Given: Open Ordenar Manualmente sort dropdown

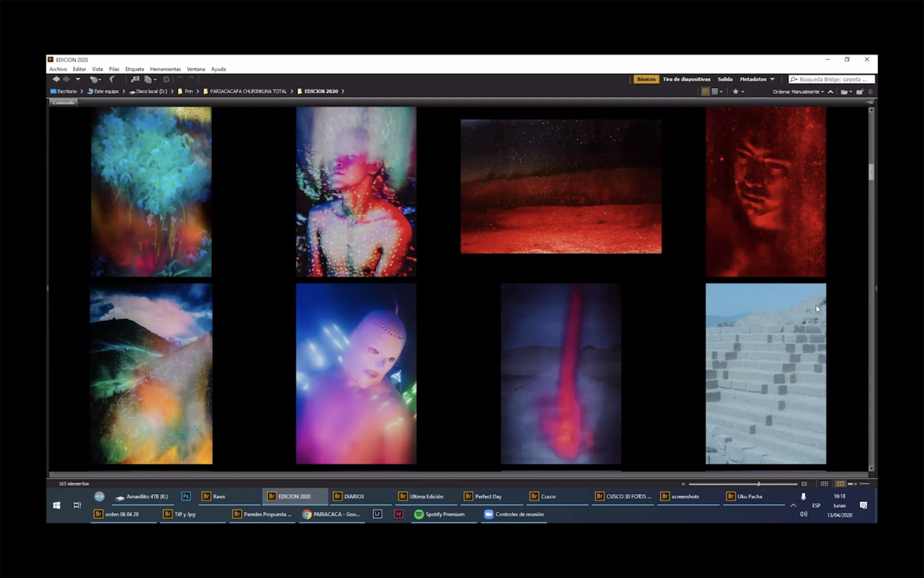Looking at the screenshot, I should 798,92.
